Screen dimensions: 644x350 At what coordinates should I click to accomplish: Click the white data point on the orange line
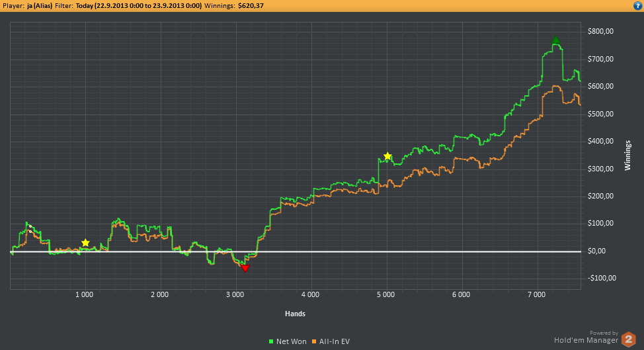(30, 232)
